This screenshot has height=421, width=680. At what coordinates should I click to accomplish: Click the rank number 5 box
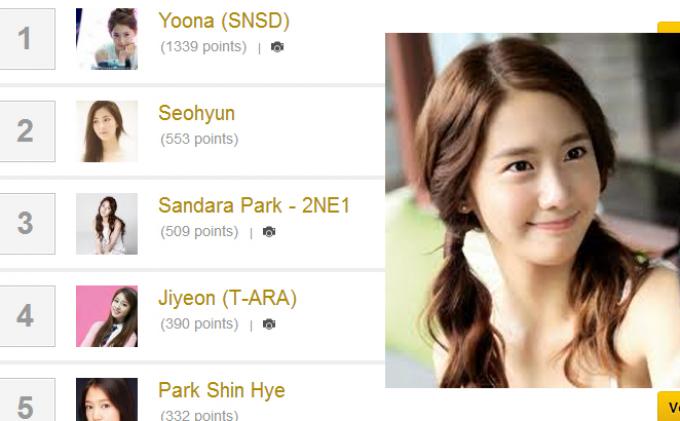coord(27,399)
